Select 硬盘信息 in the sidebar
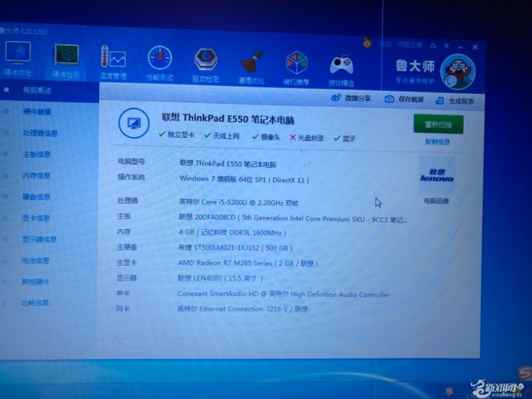532x399 pixels. click(x=36, y=197)
